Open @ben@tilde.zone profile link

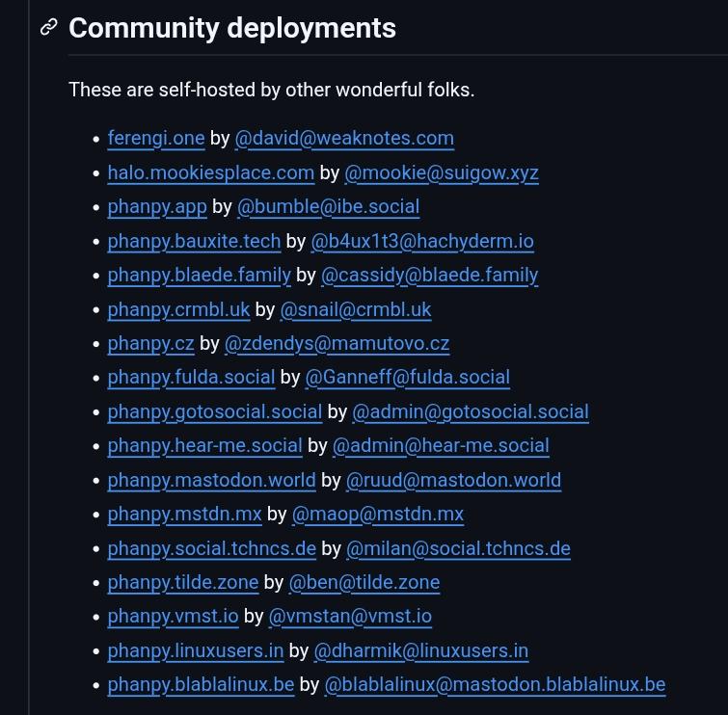tap(364, 582)
